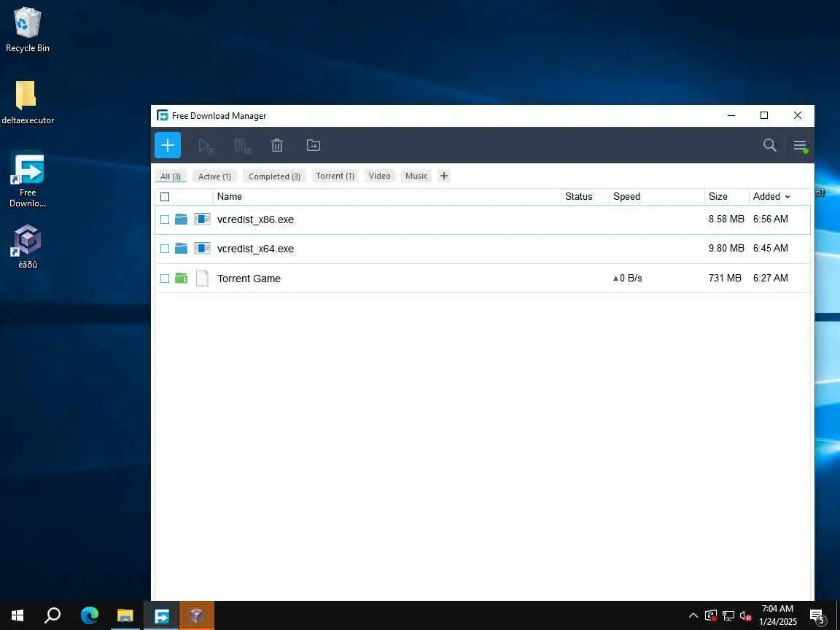
Task: Open File Explorer from taskbar
Action: pyautogui.click(x=125, y=615)
